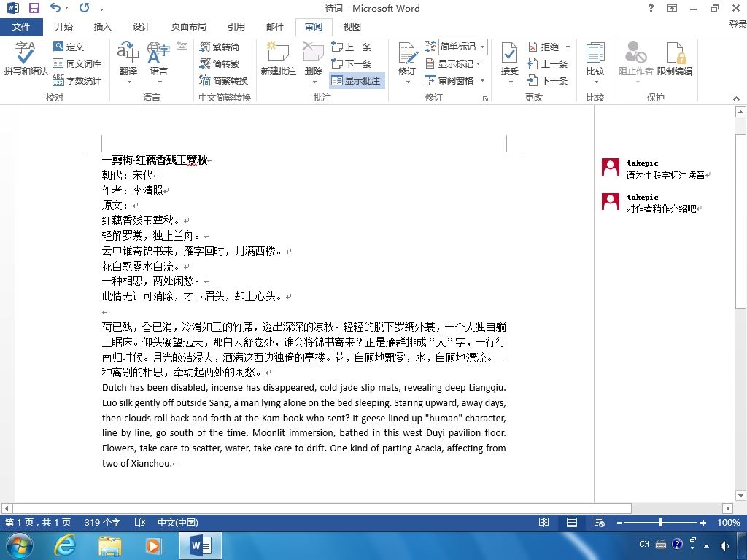Switch to the 引用 tab

(236, 27)
